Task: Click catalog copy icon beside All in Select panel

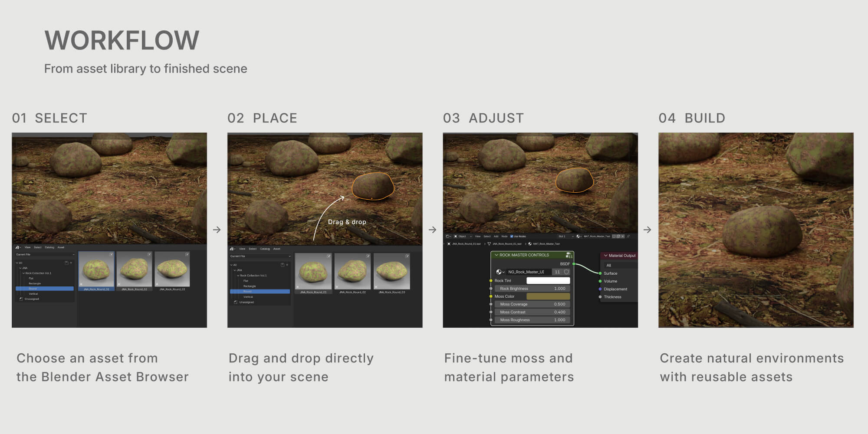Action: tap(66, 263)
